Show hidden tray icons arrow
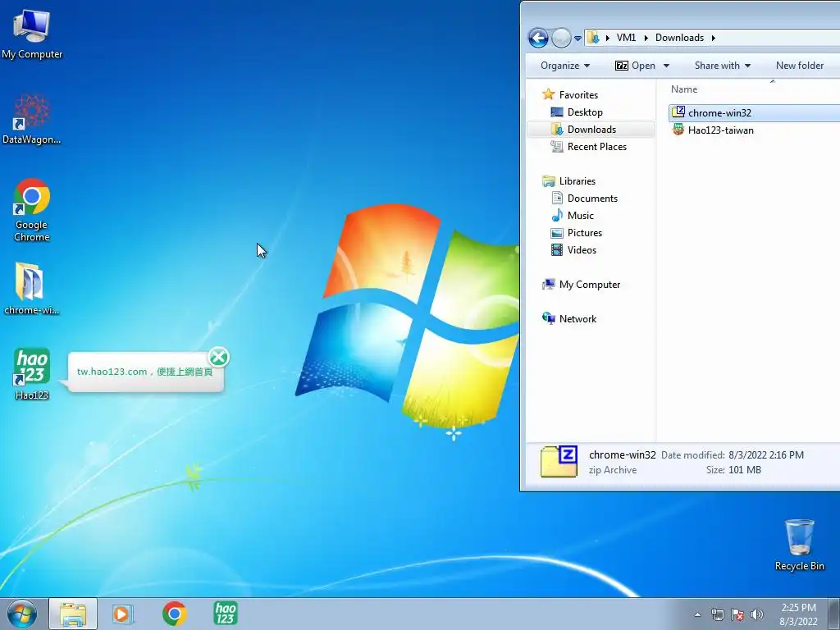 pyautogui.click(x=697, y=614)
